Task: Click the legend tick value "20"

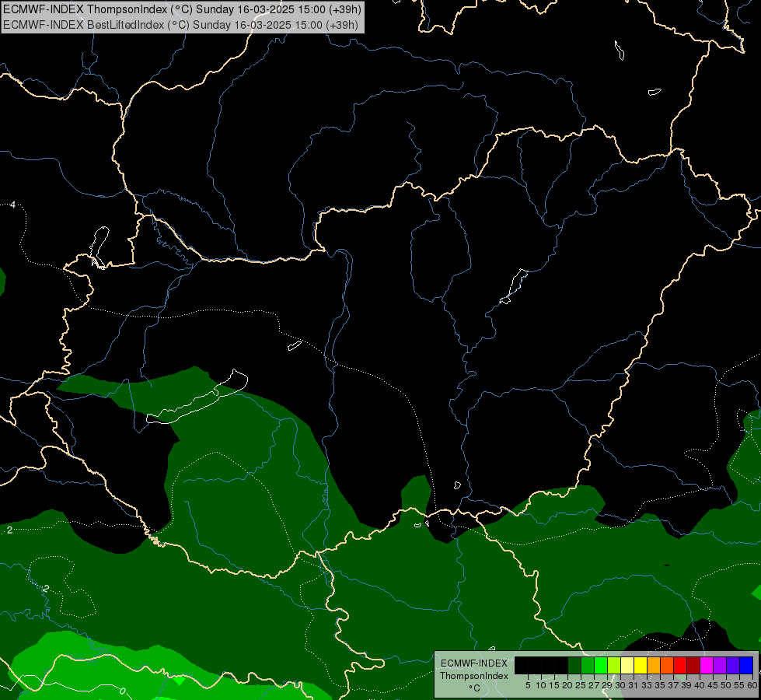Action: click(567, 685)
